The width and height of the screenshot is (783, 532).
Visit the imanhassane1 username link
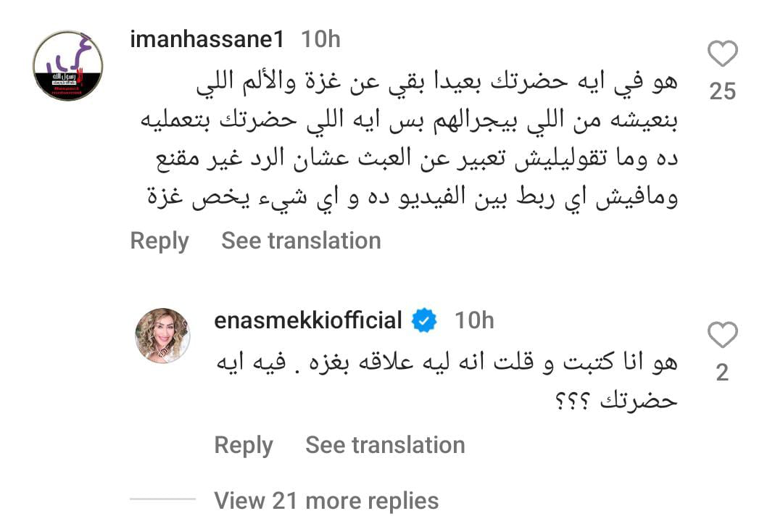click(x=207, y=39)
